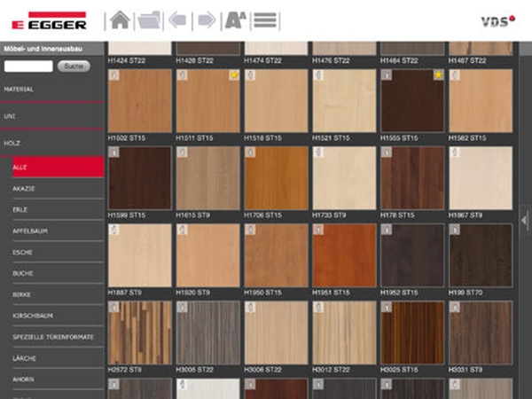Viewport: 532px width, 399px height.
Task: Go to the home screen icon
Action: pos(120,20)
